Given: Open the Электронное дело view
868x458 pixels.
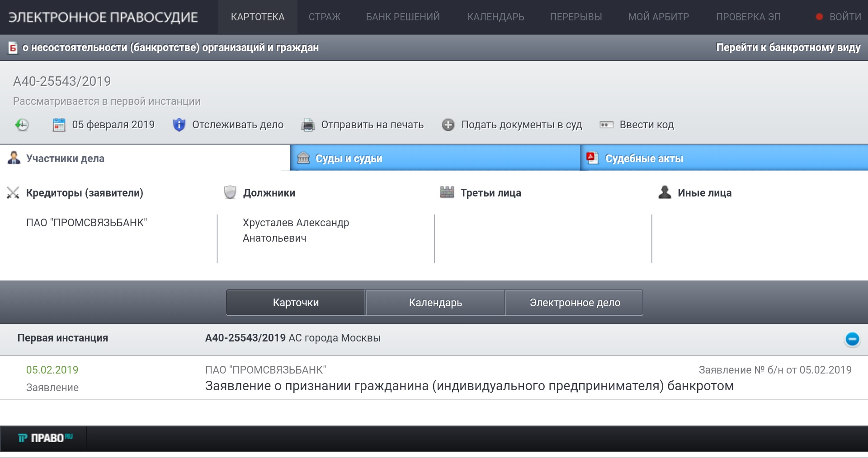Looking at the screenshot, I should click(575, 303).
